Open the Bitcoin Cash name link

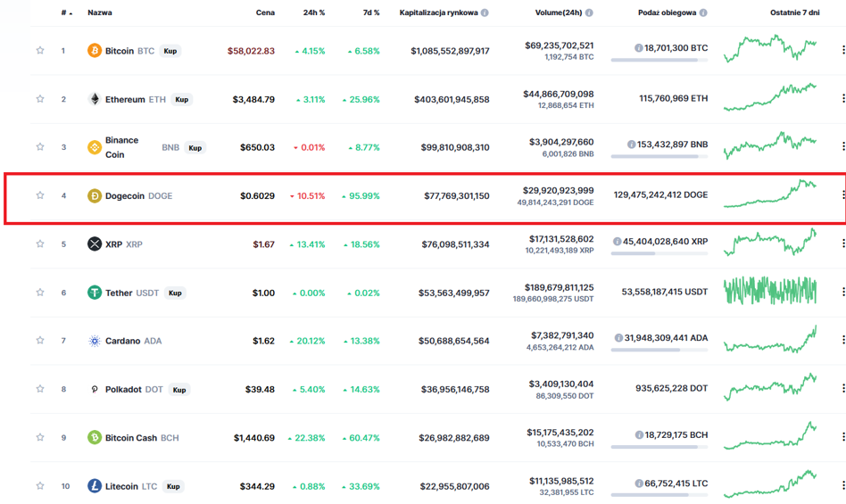(x=131, y=438)
